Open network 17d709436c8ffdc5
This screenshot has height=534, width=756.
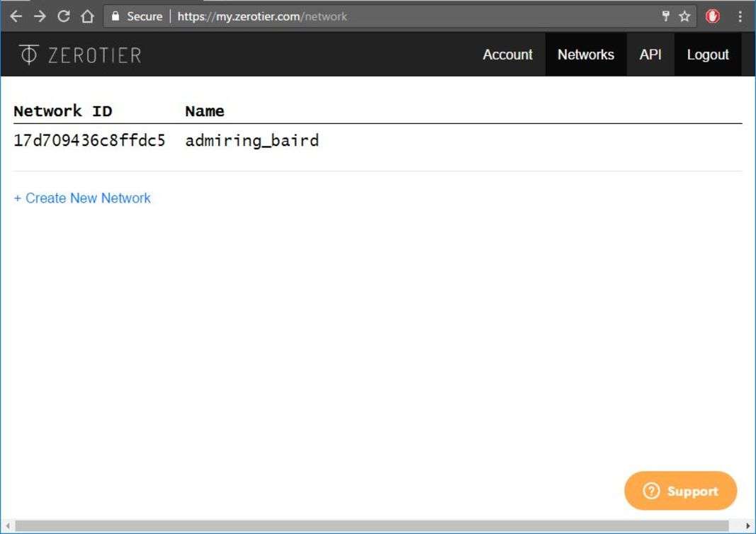click(x=89, y=140)
